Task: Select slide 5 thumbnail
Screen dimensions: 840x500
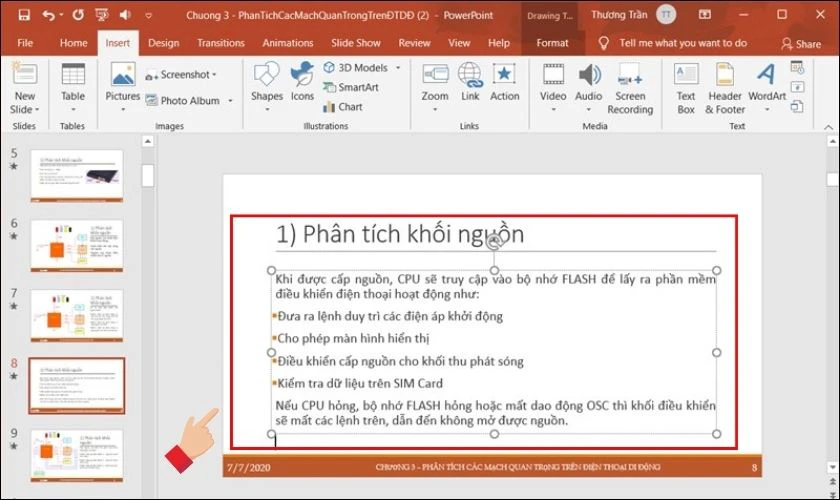Action: [77, 176]
